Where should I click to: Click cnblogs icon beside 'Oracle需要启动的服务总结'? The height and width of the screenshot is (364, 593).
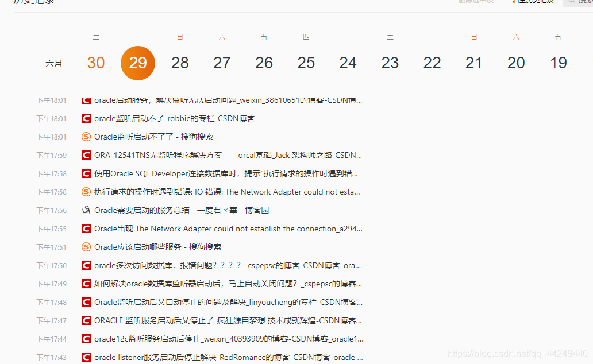[86, 210]
